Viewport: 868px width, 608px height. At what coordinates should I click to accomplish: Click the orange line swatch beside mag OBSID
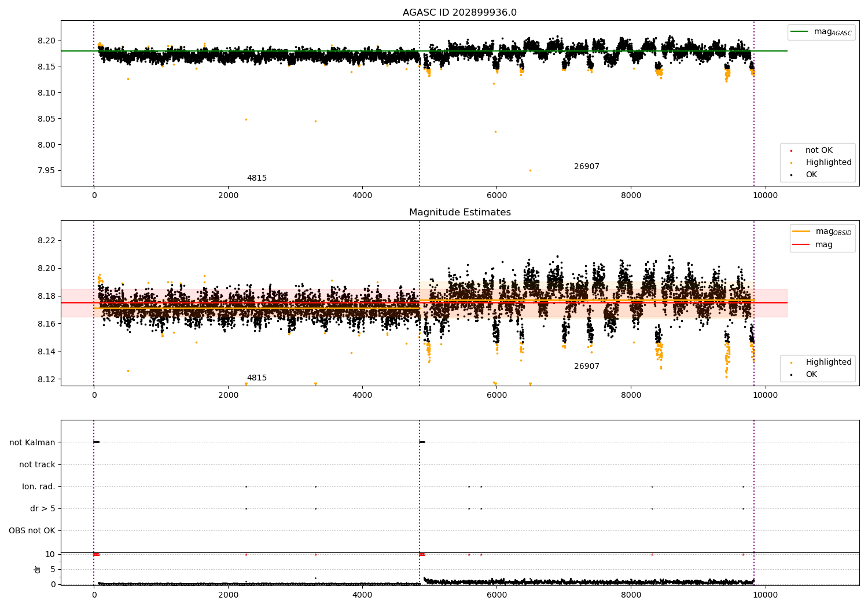[x=801, y=232]
